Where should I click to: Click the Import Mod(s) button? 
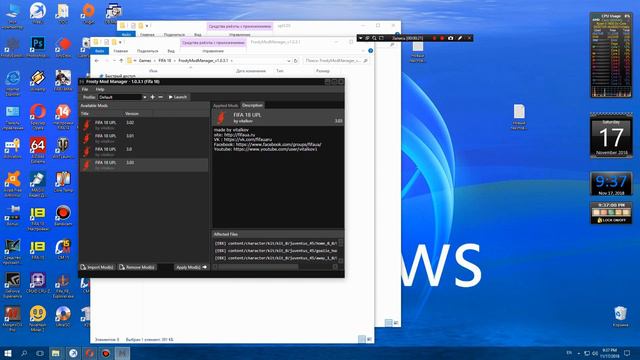click(97, 267)
